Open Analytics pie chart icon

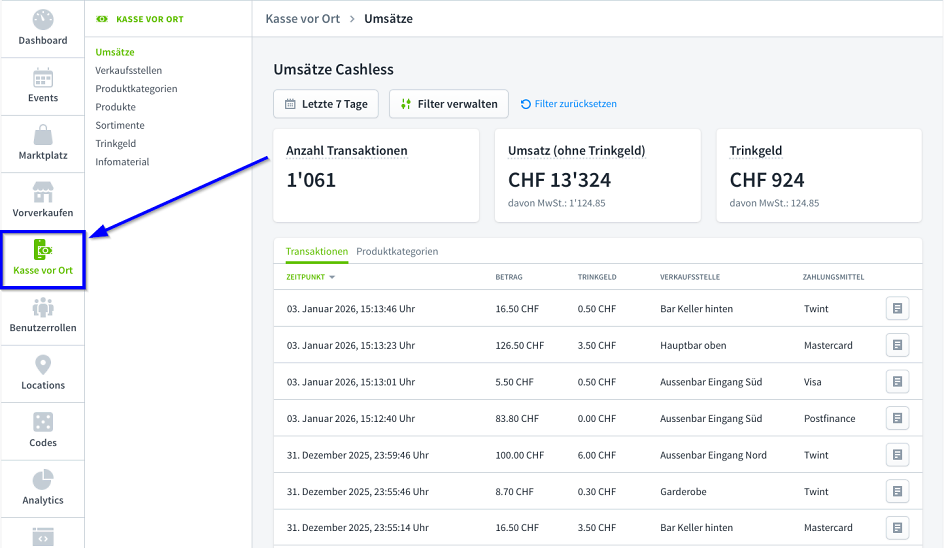tap(43, 480)
